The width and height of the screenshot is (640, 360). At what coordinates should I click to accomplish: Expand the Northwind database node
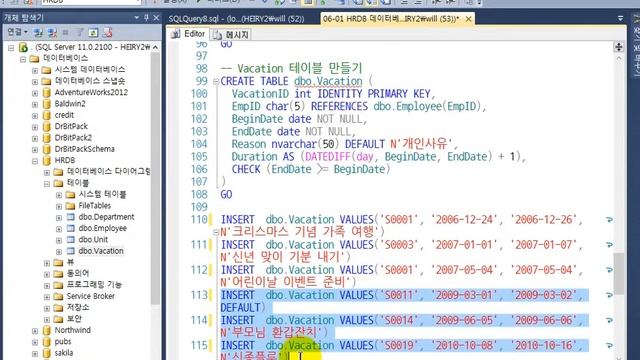(x=35, y=331)
